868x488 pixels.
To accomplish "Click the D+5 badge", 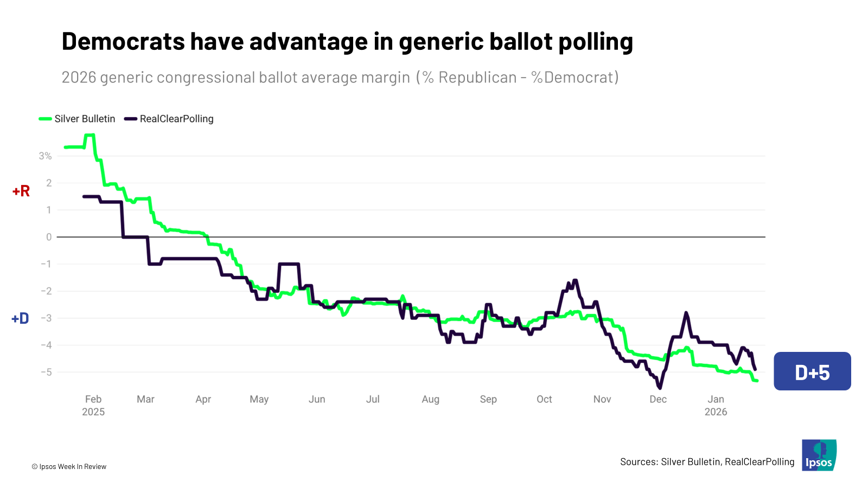I will coord(812,371).
